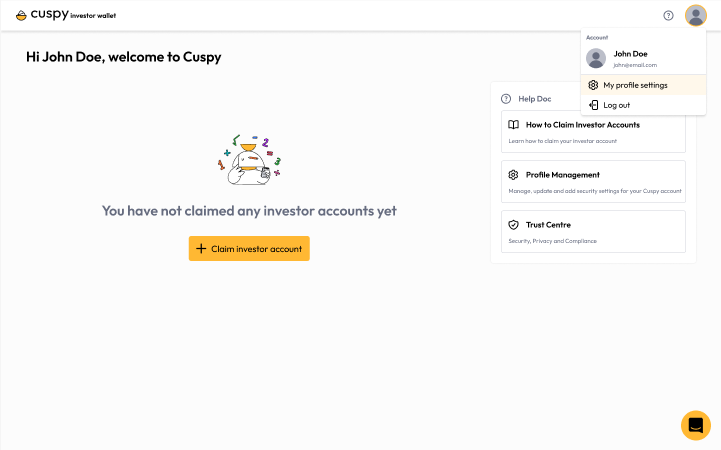Screen dimensions: 721x450
Task: Click the Claim investor account button
Action: coord(249,249)
